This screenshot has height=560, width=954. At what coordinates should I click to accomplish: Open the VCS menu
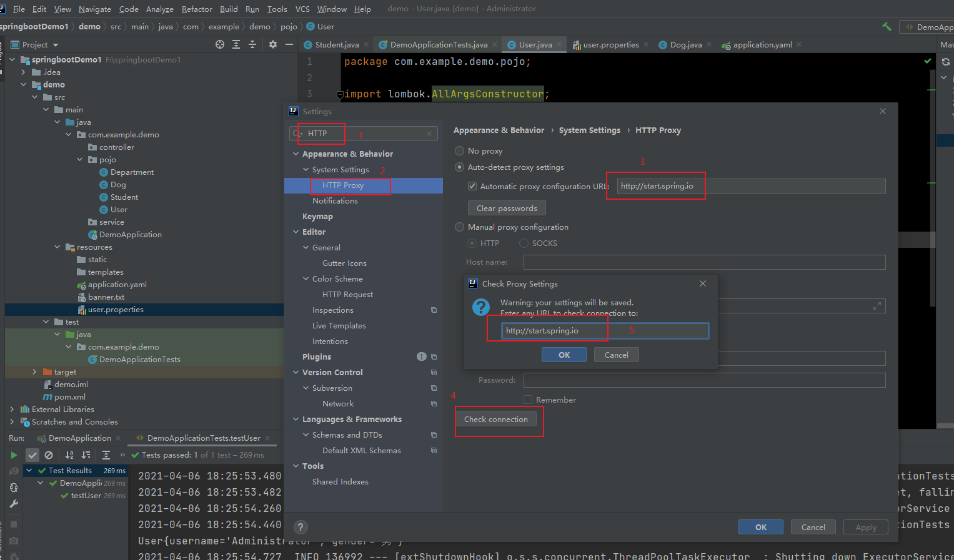pyautogui.click(x=302, y=9)
